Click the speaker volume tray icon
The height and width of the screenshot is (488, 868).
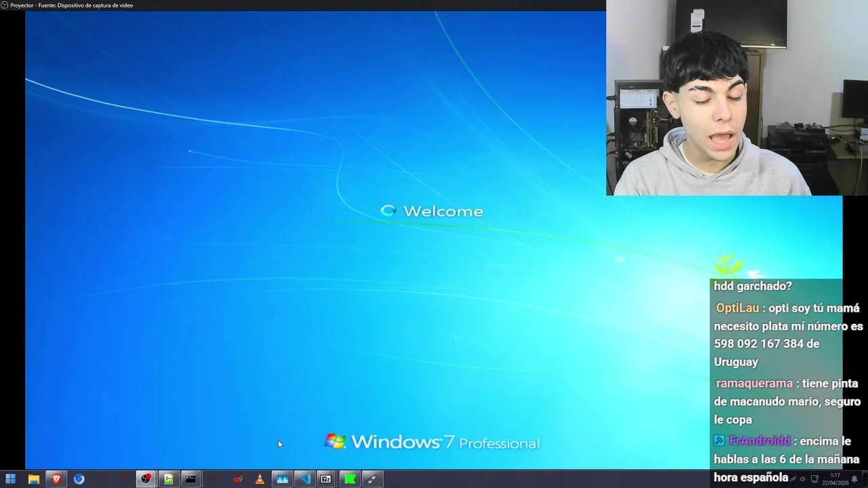click(802, 479)
